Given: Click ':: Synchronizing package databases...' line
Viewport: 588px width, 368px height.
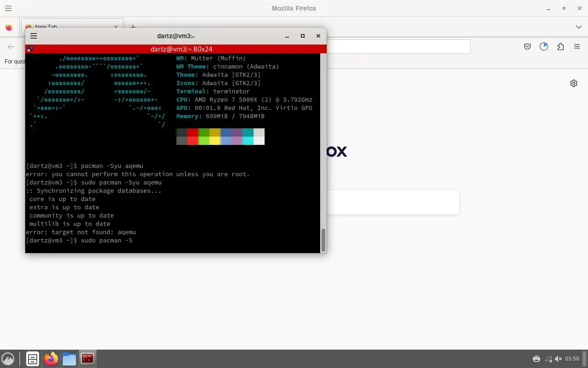Looking at the screenshot, I should tap(94, 191).
